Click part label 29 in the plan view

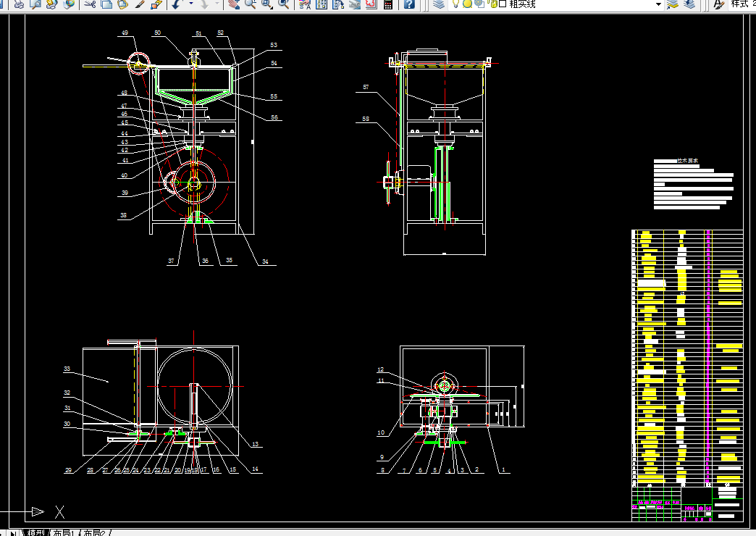tap(69, 470)
